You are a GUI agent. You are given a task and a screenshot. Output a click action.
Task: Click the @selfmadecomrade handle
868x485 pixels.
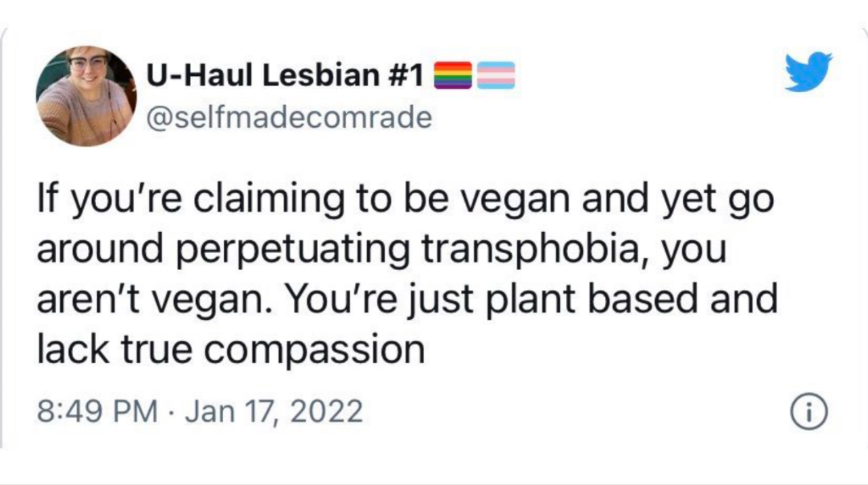(289, 117)
